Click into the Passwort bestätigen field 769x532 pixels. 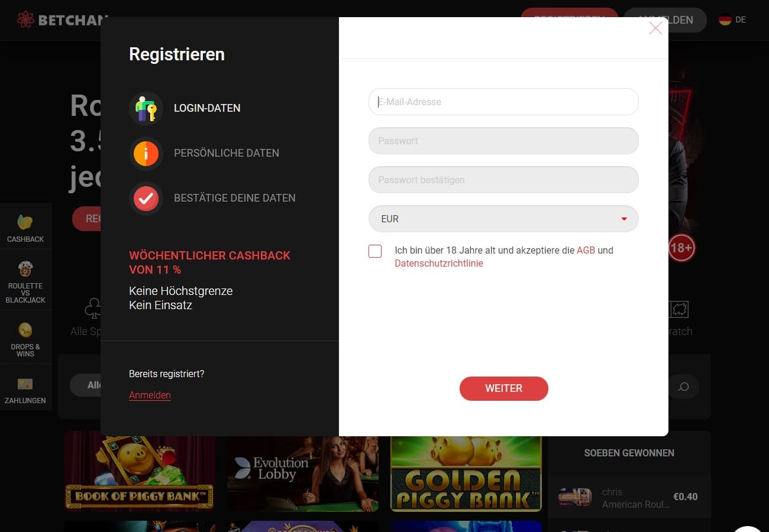(503, 180)
